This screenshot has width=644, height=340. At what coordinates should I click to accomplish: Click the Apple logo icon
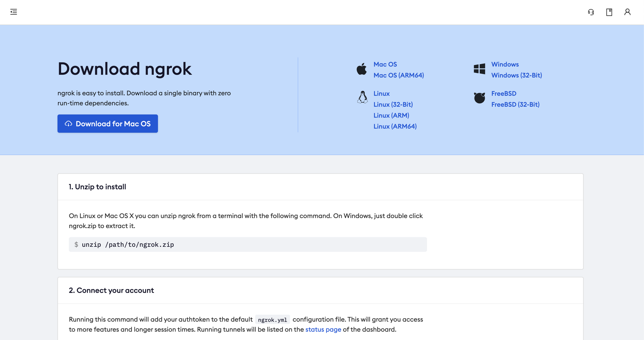tap(362, 69)
